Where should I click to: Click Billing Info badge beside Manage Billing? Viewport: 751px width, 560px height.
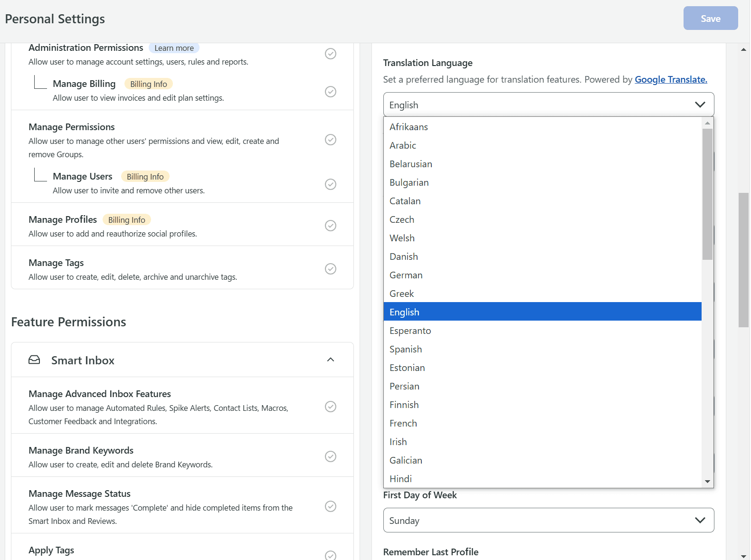[149, 84]
